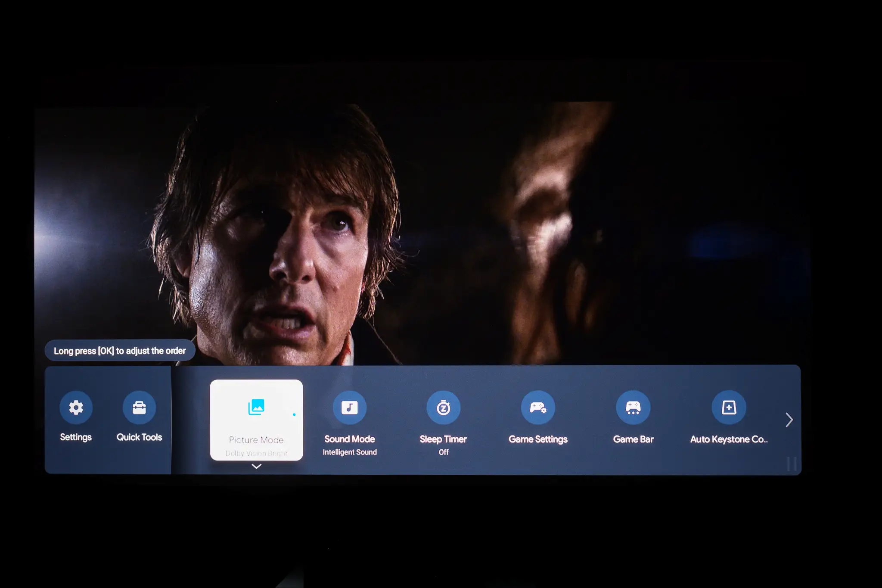Show more options with right arrow chevron
Image resolution: width=882 pixels, height=588 pixels.
point(789,420)
